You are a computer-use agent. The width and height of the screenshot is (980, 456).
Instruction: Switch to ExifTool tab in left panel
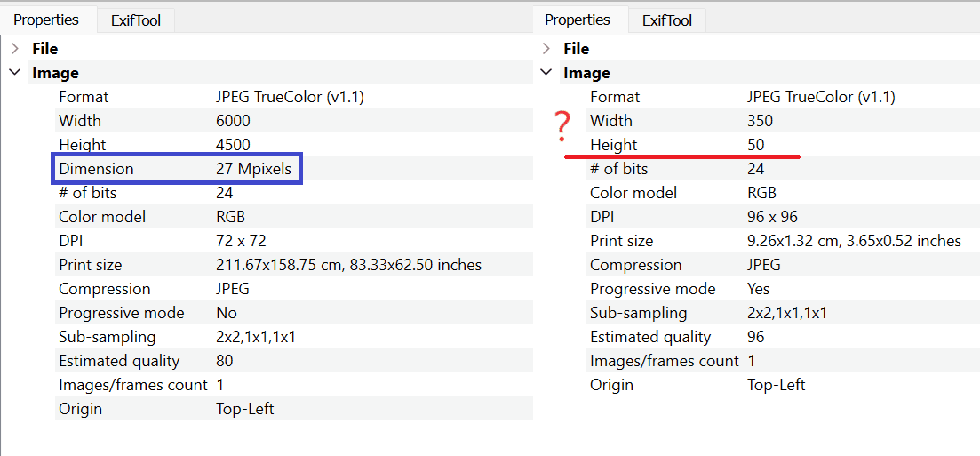coord(135,20)
